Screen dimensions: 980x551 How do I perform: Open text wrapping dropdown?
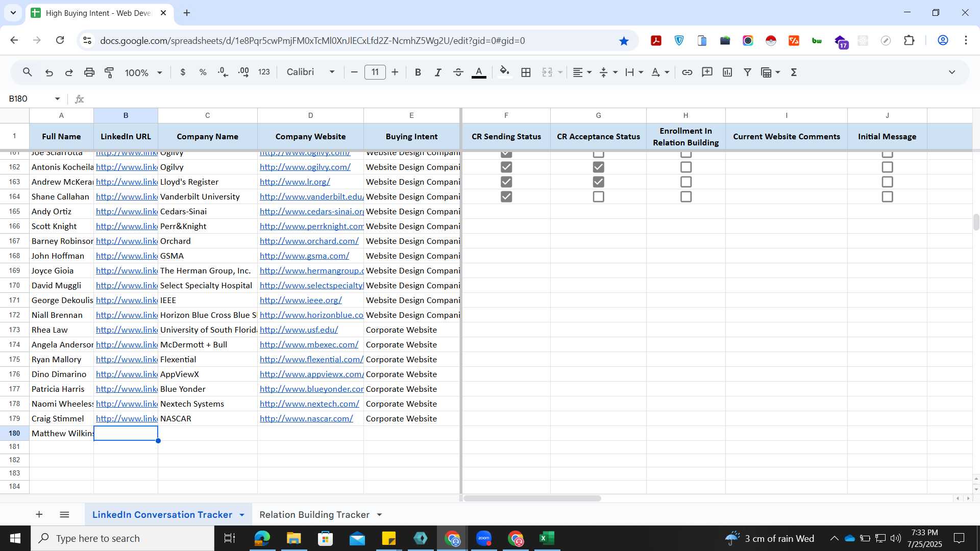coord(634,72)
